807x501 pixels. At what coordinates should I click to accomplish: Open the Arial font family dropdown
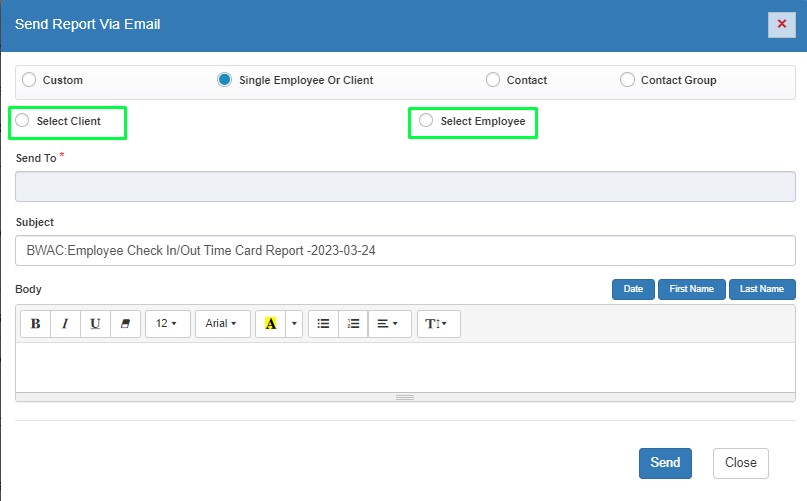coord(221,324)
